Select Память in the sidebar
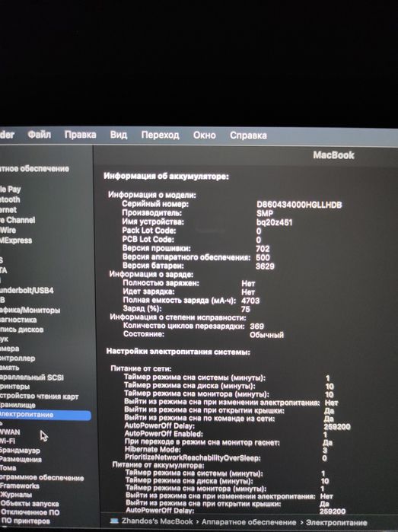The height and width of the screenshot is (532, 398). click(9, 368)
